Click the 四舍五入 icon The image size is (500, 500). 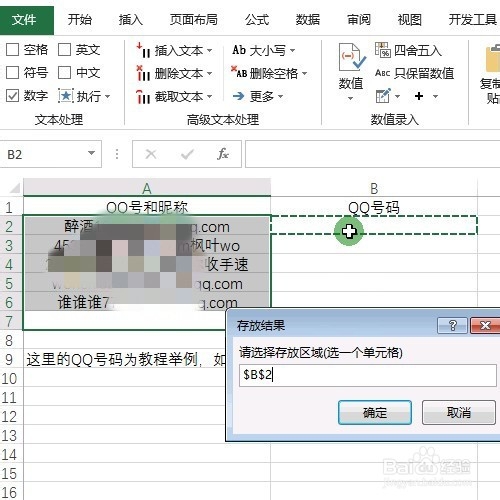point(382,50)
